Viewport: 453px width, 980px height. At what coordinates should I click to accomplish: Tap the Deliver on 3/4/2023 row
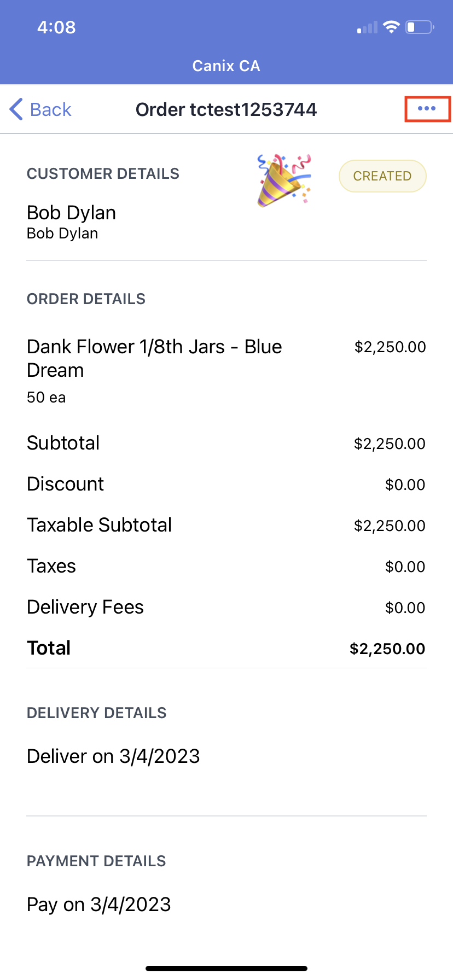[x=113, y=756]
